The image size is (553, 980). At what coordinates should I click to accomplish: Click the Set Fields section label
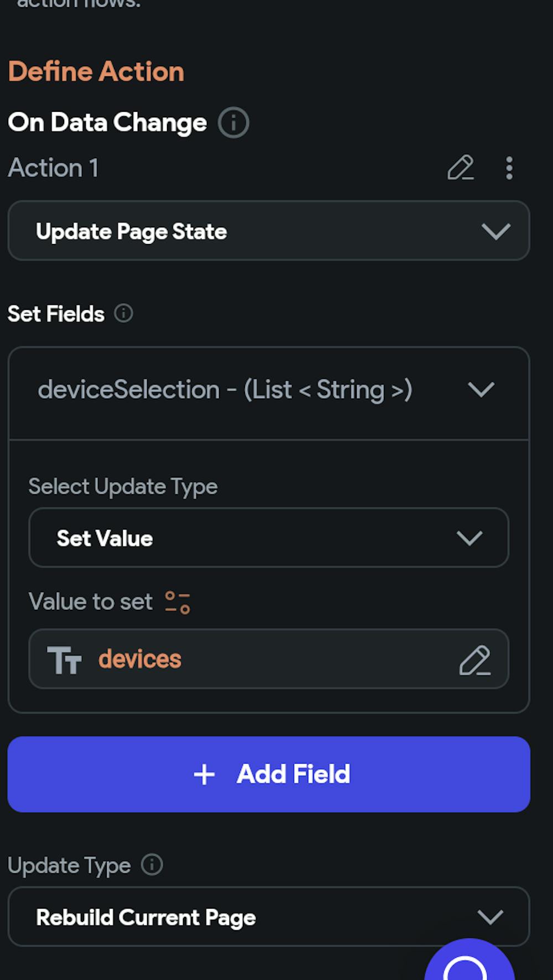(x=56, y=314)
